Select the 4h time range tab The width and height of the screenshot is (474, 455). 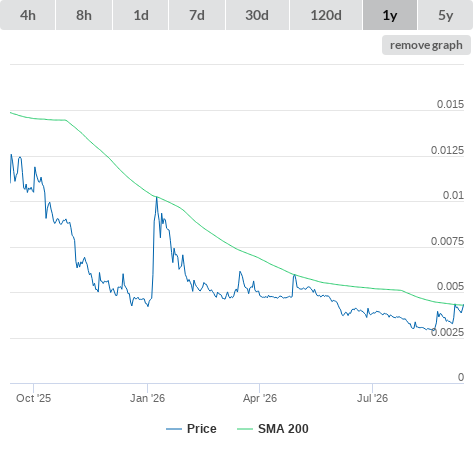(x=28, y=15)
